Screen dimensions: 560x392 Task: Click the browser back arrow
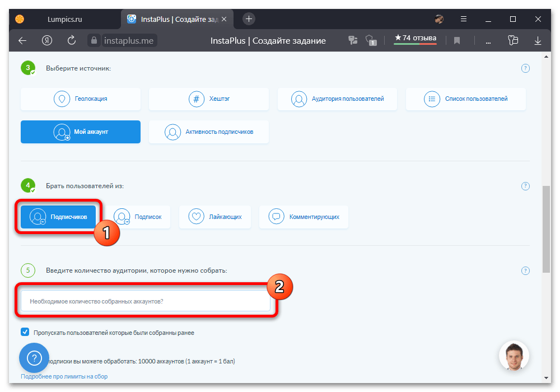coord(22,40)
